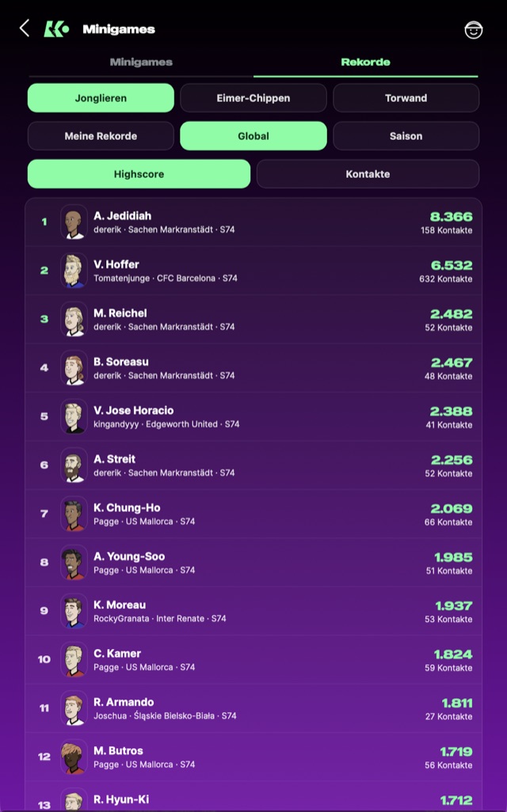Switch to Torwand records
Viewport: 507px width, 812px height.
(406, 98)
